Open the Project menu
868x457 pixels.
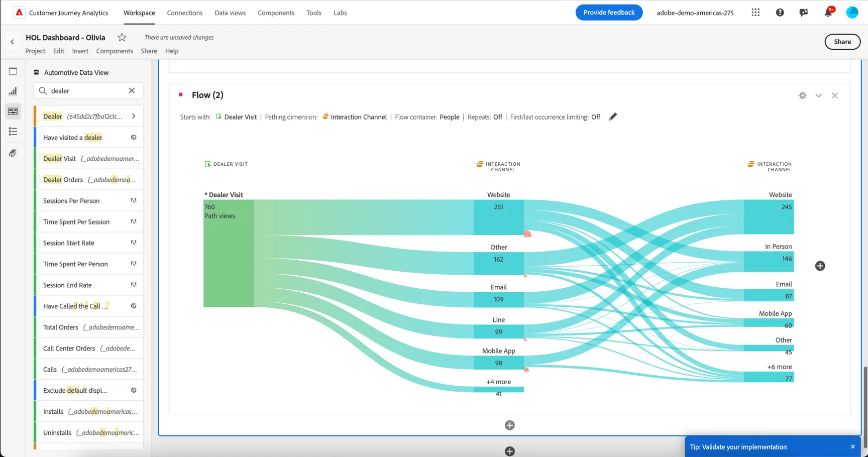coord(35,51)
